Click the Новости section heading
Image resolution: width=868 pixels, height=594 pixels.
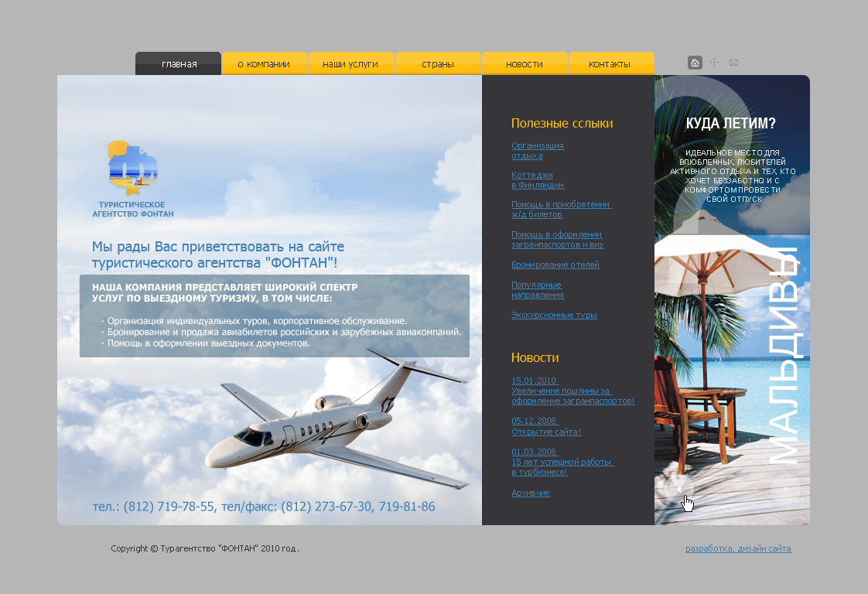[x=535, y=357]
